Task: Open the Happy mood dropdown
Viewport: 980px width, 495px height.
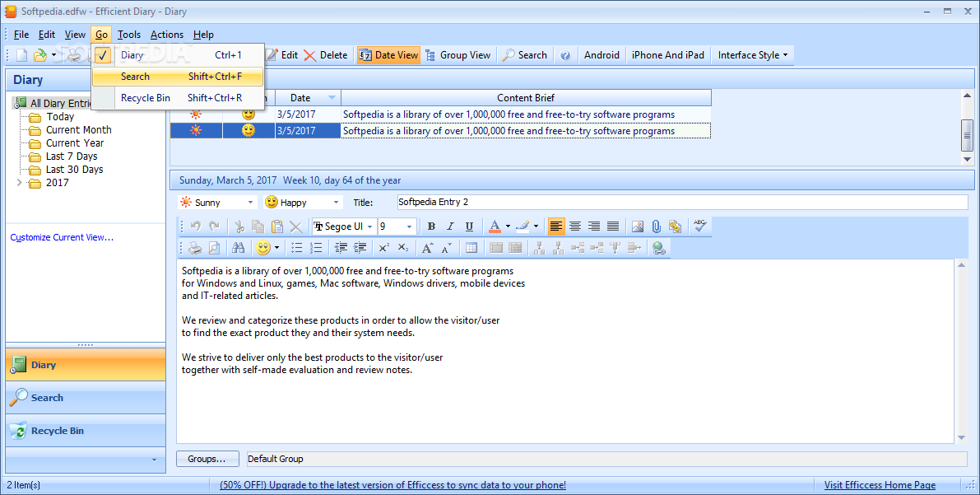Action: point(336,203)
